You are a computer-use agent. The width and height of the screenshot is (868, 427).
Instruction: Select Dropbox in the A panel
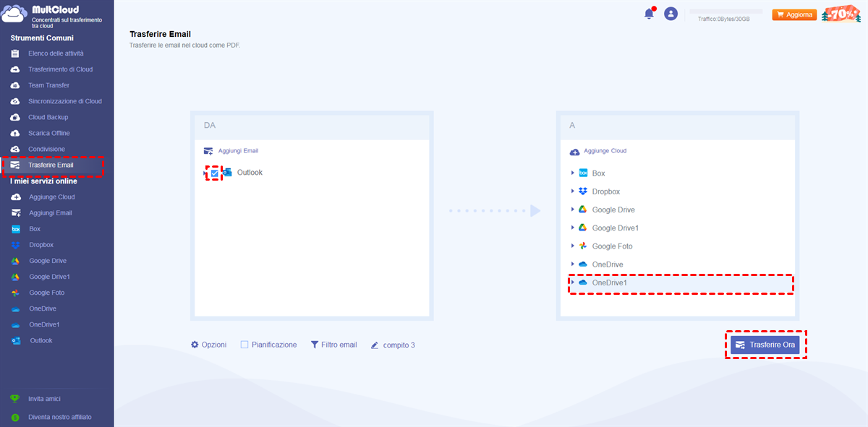tap(606, 191)
